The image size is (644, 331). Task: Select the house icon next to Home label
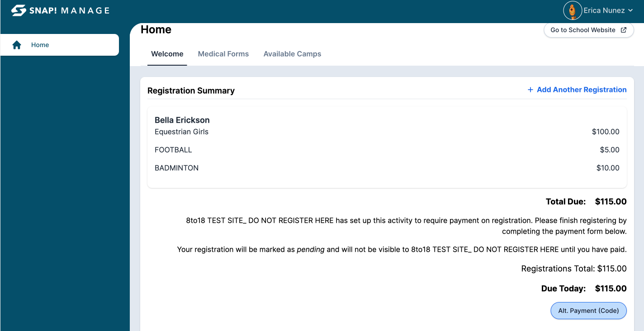(x=17, y=44)
